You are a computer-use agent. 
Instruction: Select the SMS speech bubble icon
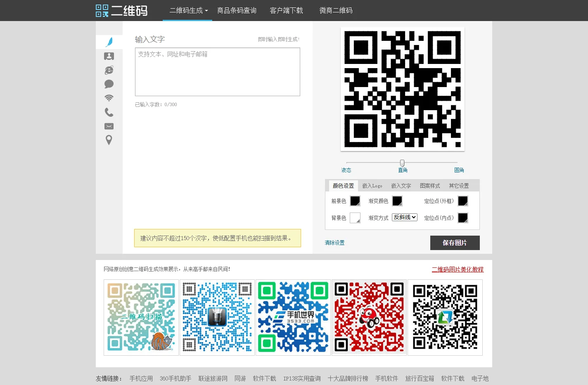109,84
